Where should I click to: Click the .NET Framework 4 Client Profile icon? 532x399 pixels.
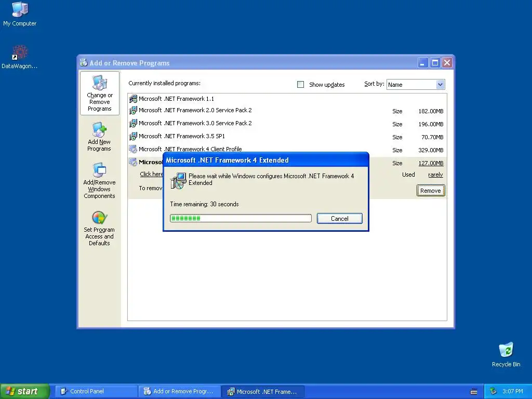[133, 149]
